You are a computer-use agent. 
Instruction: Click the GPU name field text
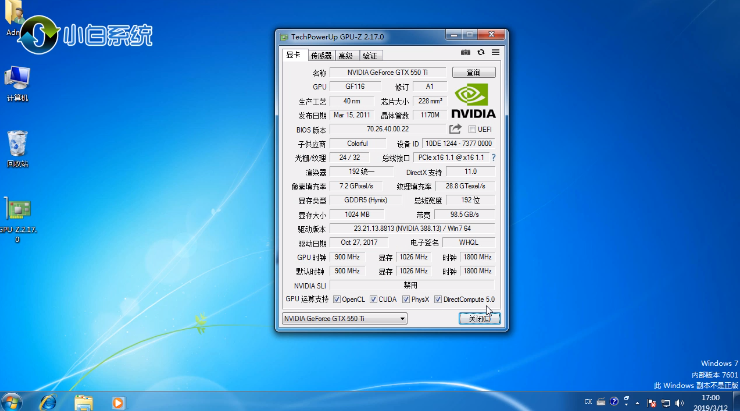coord(388,72)
